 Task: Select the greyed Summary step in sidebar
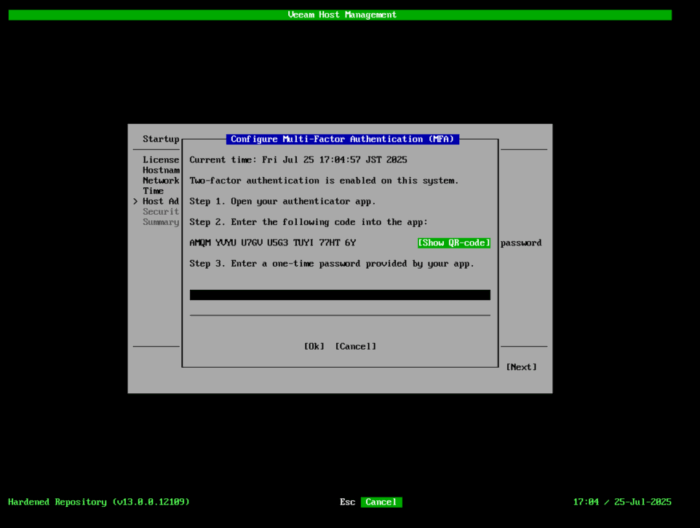click(161, 222)
